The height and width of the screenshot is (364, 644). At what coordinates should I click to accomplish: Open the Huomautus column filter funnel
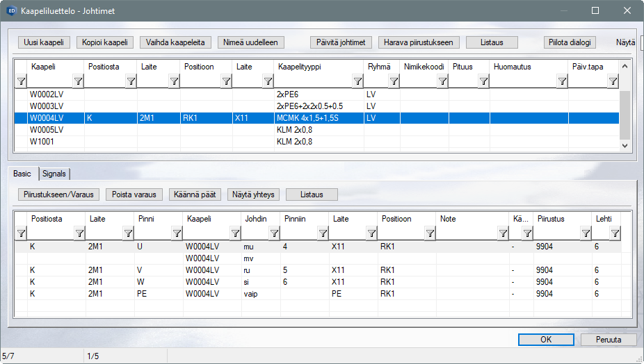562,82
